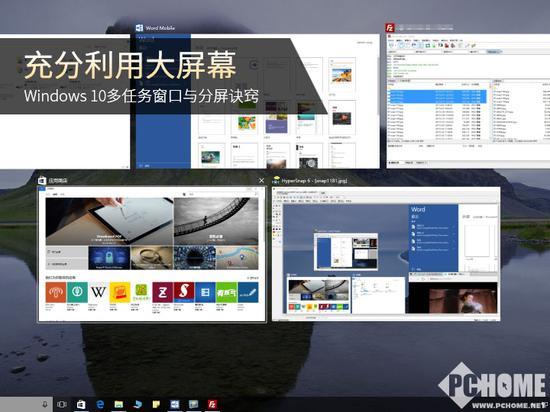550x412 pixels.
Task: Open the Store icon on the taskbar
Action: (81, 404)
